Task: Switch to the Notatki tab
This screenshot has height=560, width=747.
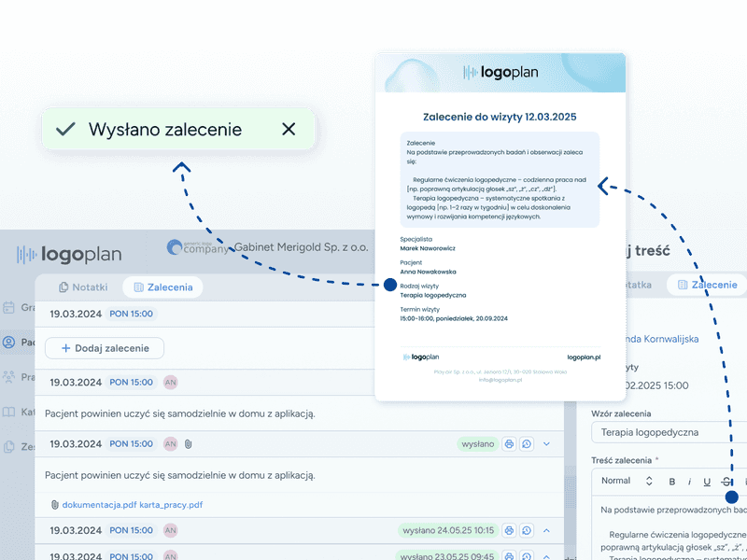Action: click(x=82, y=287)
